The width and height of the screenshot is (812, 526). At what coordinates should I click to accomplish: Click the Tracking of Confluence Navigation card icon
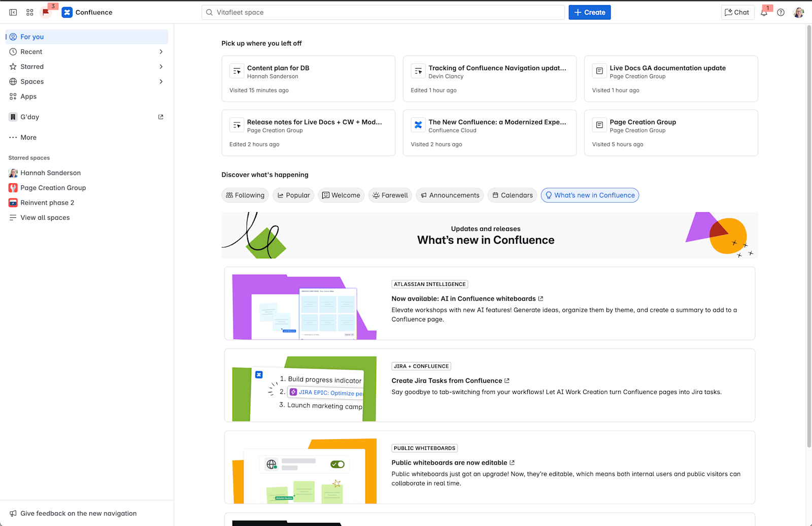point(418,71)
